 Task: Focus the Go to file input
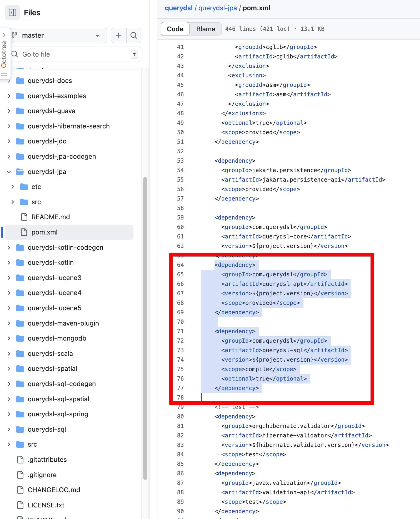point(75,54)
